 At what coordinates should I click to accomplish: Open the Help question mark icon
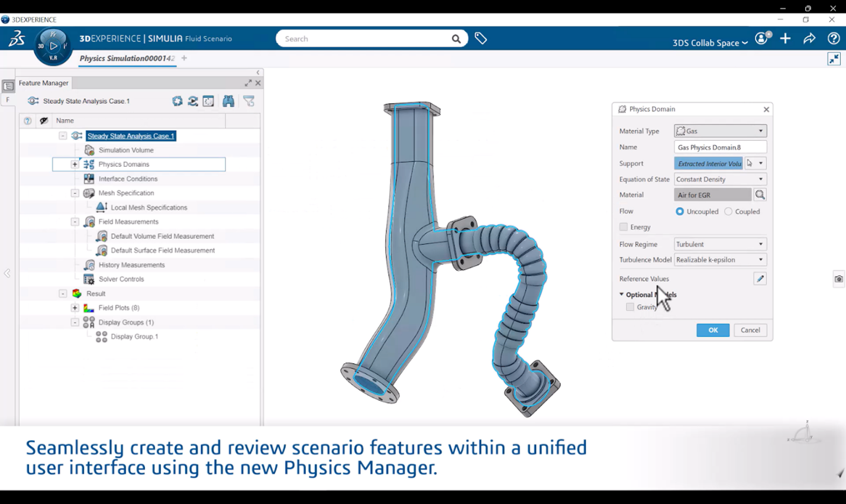pos(834,38)
